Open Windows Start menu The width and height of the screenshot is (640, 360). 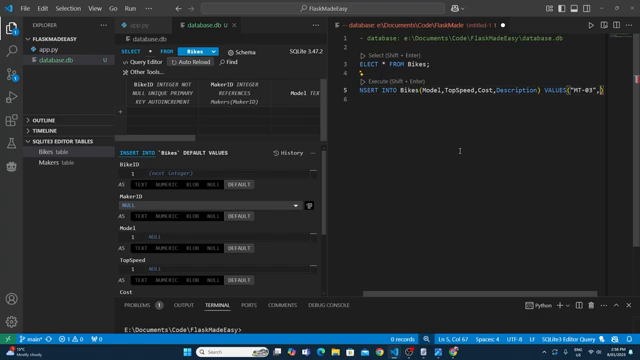pos(187,352)
